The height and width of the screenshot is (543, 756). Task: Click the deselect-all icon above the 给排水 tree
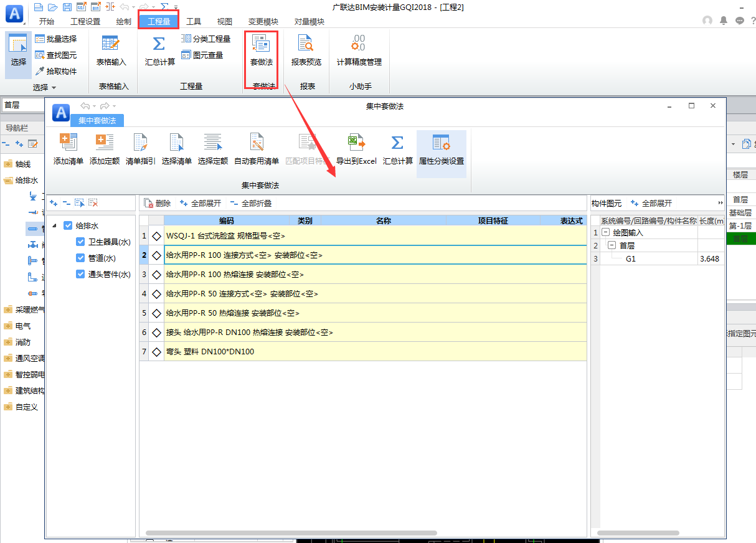(93, 203)
